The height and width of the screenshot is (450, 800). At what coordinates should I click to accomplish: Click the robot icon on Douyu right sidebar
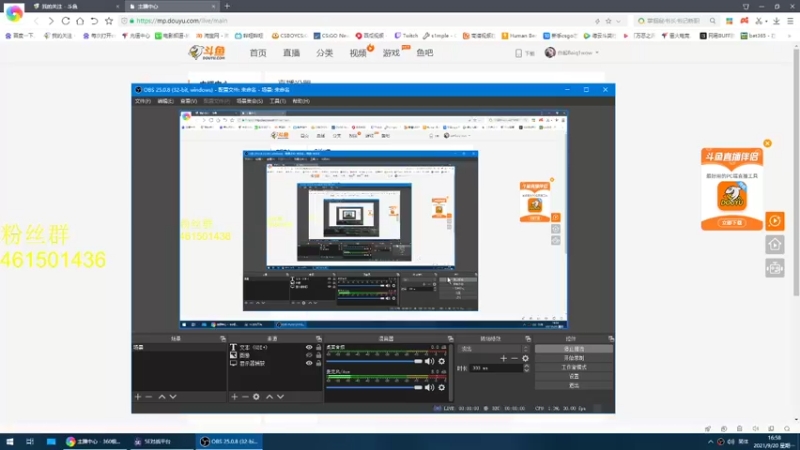[775, 268]
